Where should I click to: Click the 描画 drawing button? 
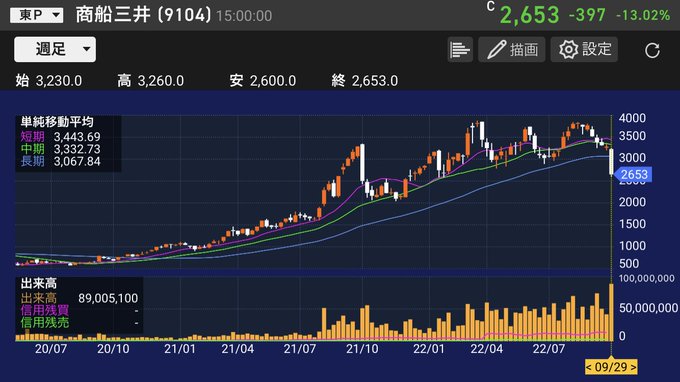click(x=512, y=50)
